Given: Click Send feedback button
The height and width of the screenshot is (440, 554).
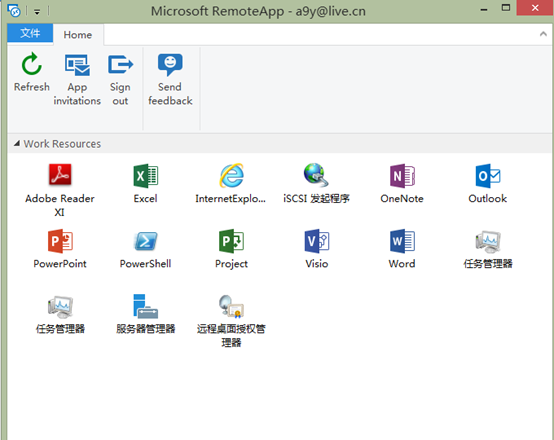Looking at the screenshot, I should (x=170, y=80).
